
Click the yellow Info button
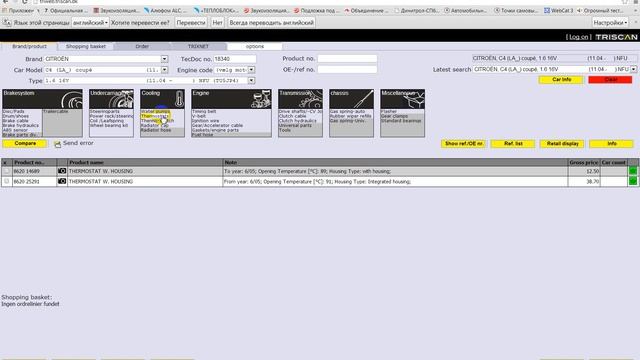click(x=611, y=144)
